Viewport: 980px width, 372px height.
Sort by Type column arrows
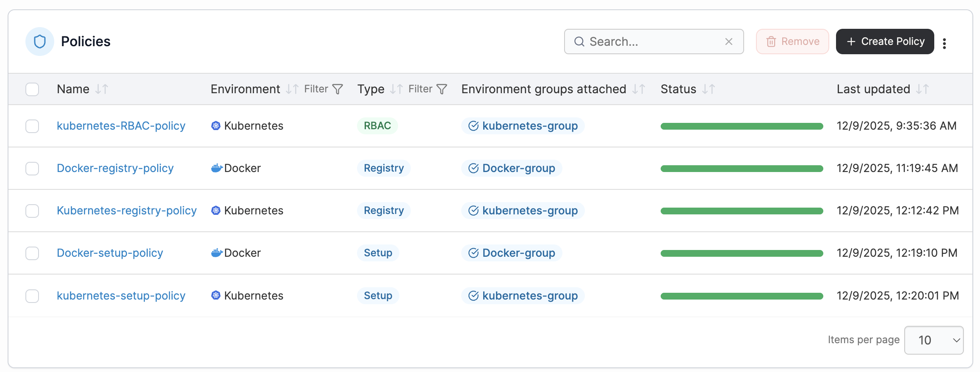(396, 89)
